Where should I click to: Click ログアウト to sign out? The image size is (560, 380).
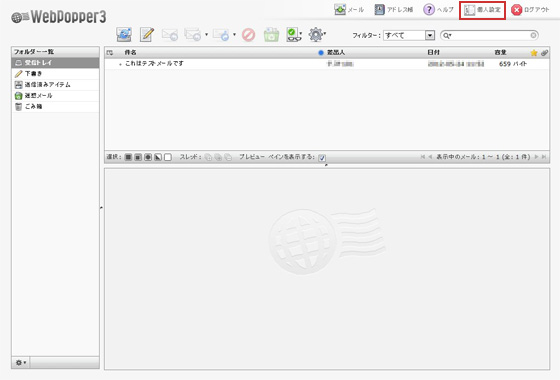click(x=530, y=10)
